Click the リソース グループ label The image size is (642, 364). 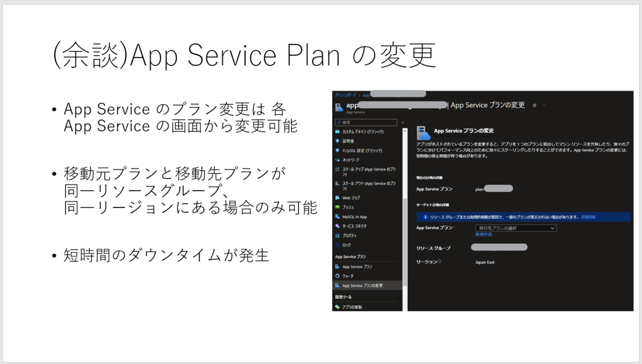434,249
